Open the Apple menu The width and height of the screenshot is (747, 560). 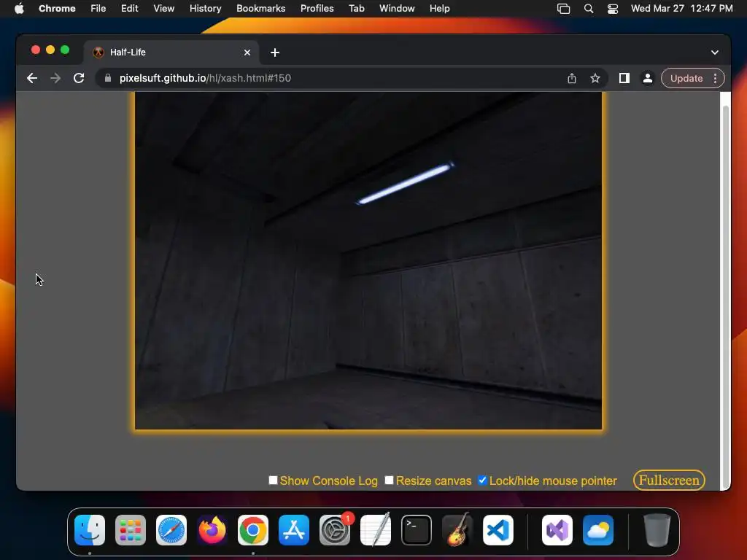click(19, 8)
